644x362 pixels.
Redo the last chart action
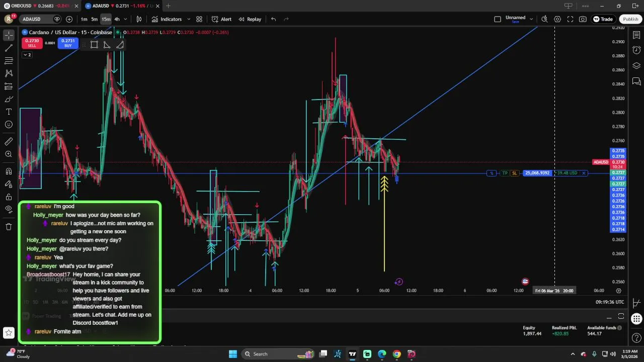[286, 19]
